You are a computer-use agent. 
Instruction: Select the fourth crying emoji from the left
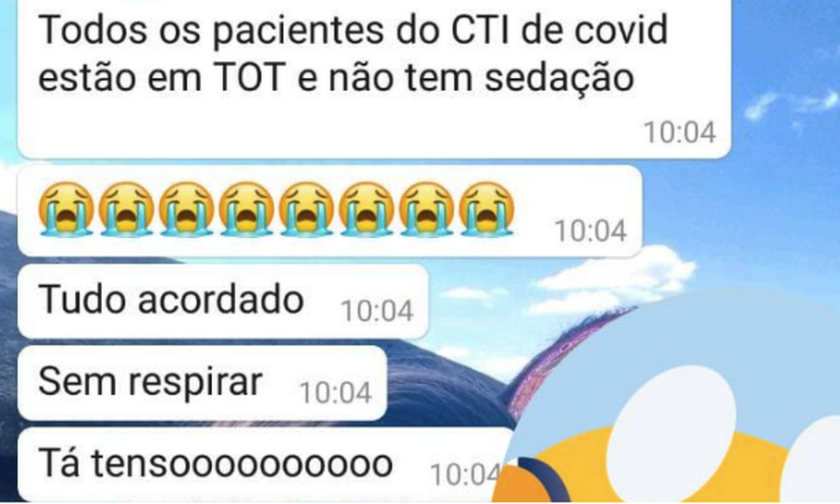(x=247, y=209)
